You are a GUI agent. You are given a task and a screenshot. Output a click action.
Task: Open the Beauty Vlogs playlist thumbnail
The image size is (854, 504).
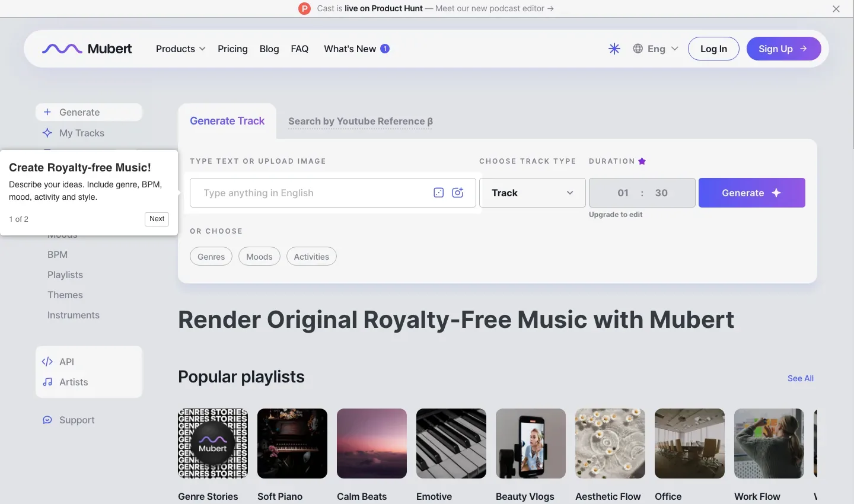[x=531, y=444]
